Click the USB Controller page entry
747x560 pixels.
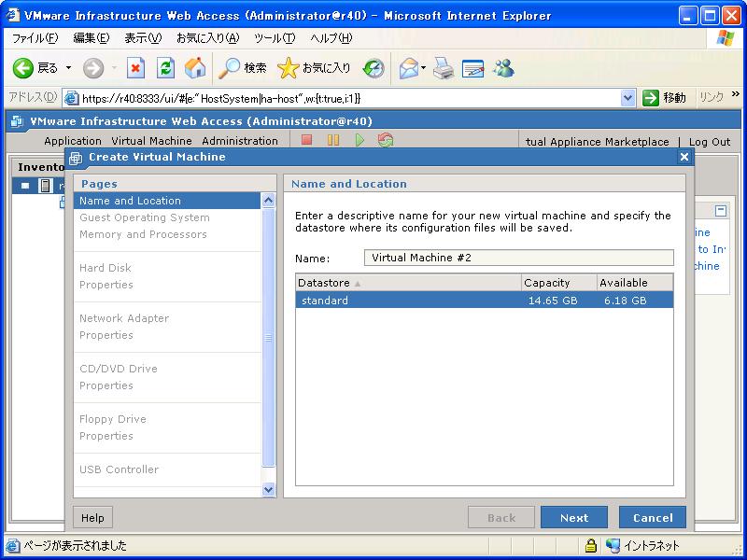coord(120,469)
